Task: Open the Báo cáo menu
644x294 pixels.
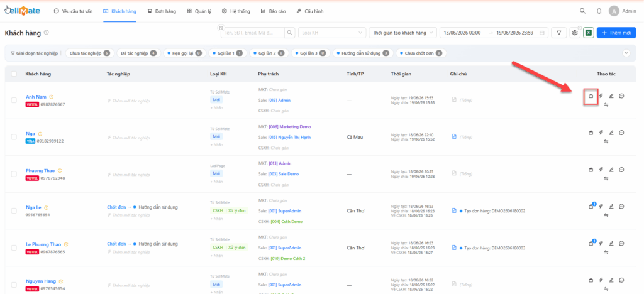Action: tap(273, 11)
